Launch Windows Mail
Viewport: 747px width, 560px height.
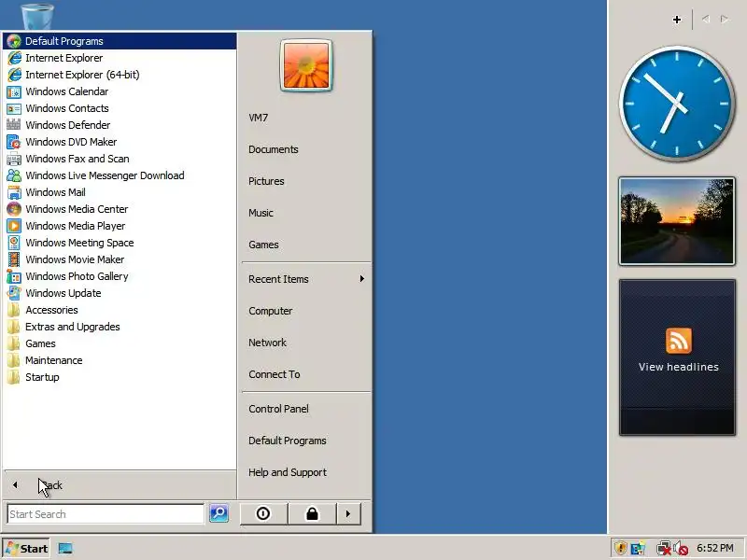(120, 192)
